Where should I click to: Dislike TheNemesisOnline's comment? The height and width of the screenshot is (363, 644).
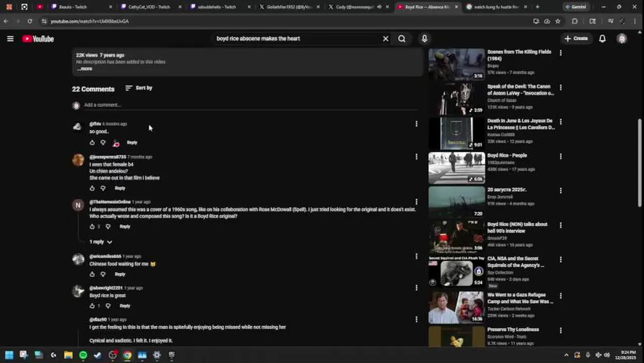click(x=108, y=227)
